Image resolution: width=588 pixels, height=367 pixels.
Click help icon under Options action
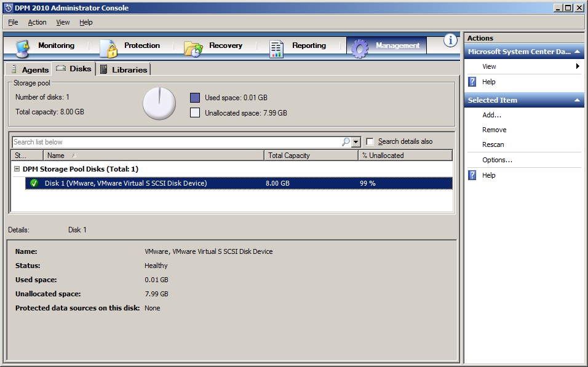tap(472, 175)
